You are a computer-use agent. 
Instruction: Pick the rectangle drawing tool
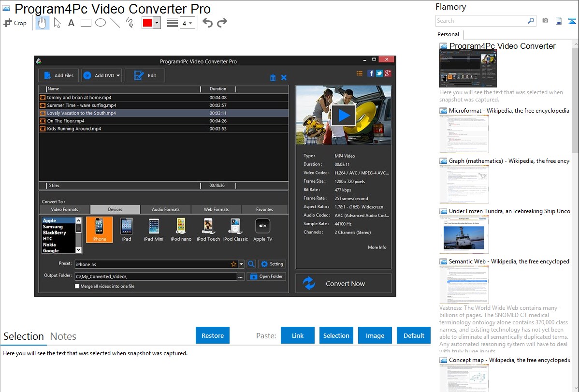pos(86,23)
